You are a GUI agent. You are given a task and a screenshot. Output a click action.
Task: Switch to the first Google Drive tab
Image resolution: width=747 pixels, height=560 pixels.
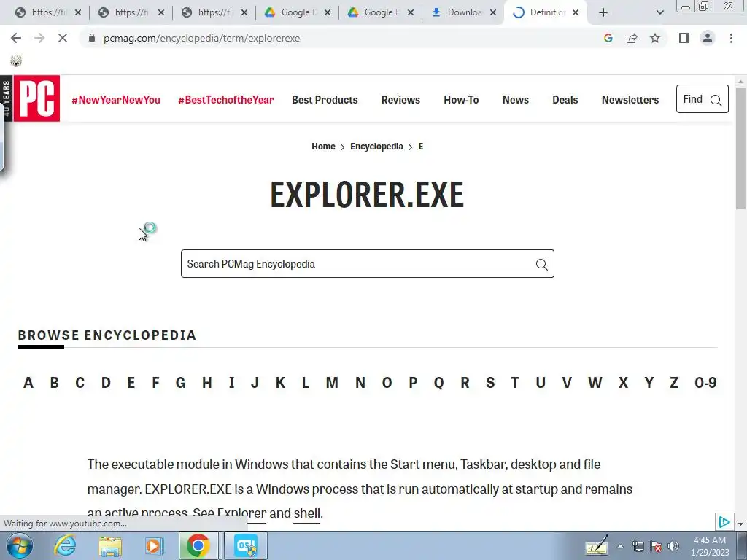click(x=298, y=12)
